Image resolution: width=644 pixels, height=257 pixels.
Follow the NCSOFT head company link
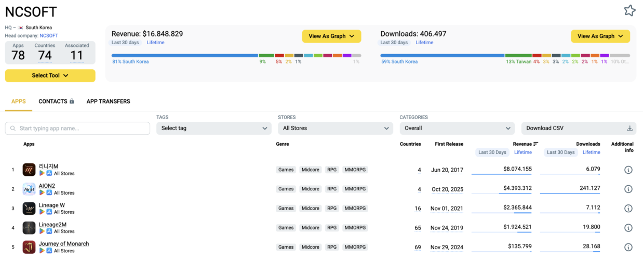coord(49,35)
